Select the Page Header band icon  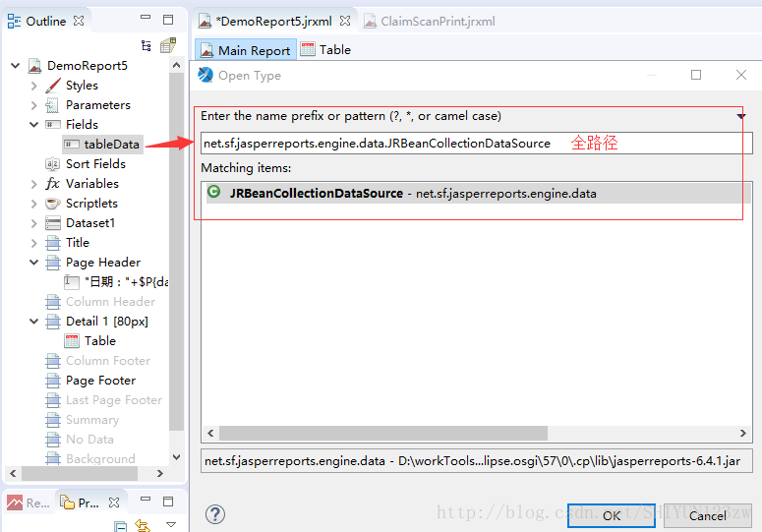pyautogui.click(x=53, y=263)
